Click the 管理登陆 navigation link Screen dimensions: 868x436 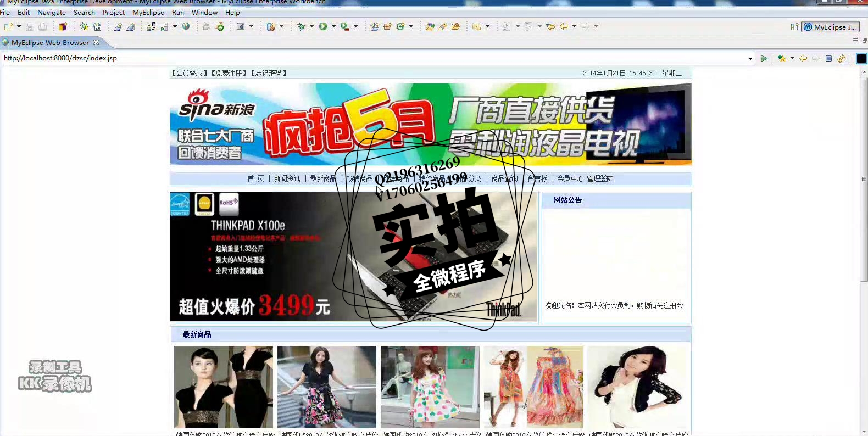(600, 178)
